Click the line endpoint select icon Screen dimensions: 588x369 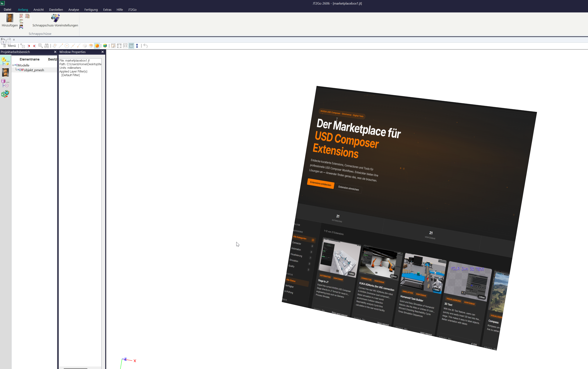pyautogui.click(x=61, y=46)
